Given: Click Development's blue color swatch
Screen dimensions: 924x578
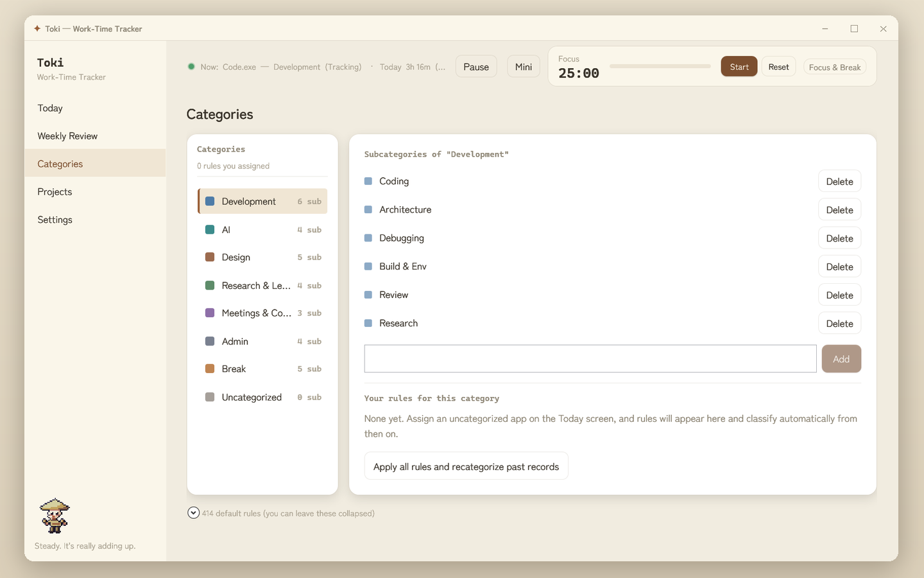Looking at the screenshot, I should (210, 201).
